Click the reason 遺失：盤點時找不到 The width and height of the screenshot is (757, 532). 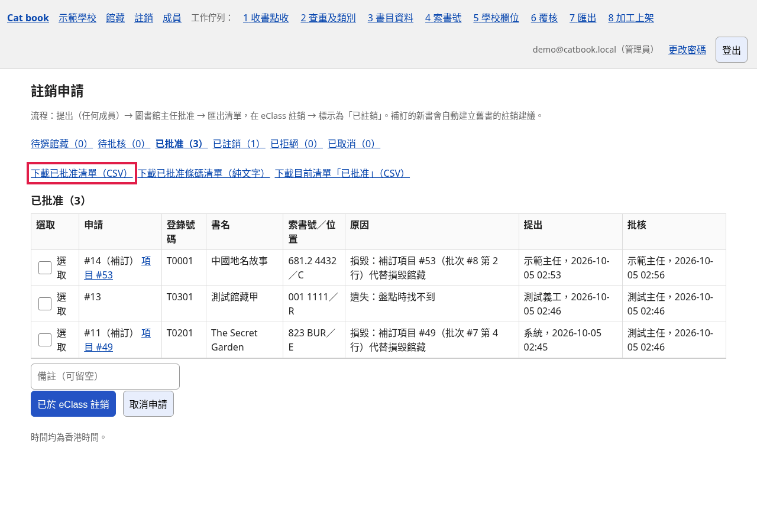pyautogui.click(x=393, y=297)
